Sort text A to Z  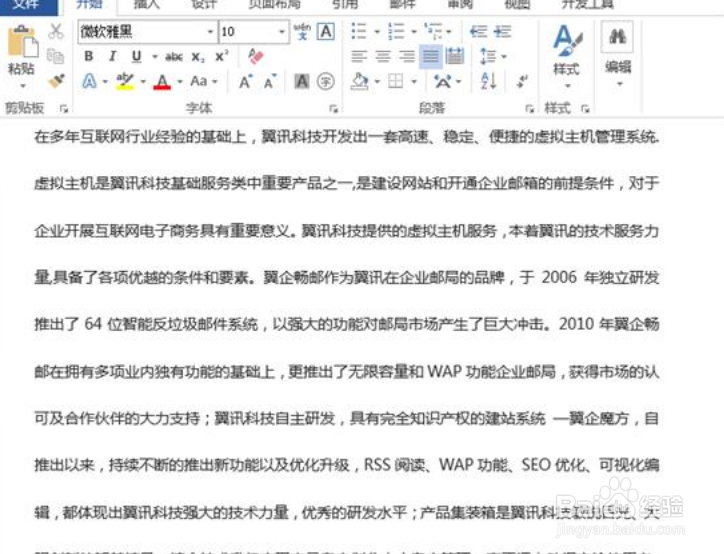tap(489, 81)
